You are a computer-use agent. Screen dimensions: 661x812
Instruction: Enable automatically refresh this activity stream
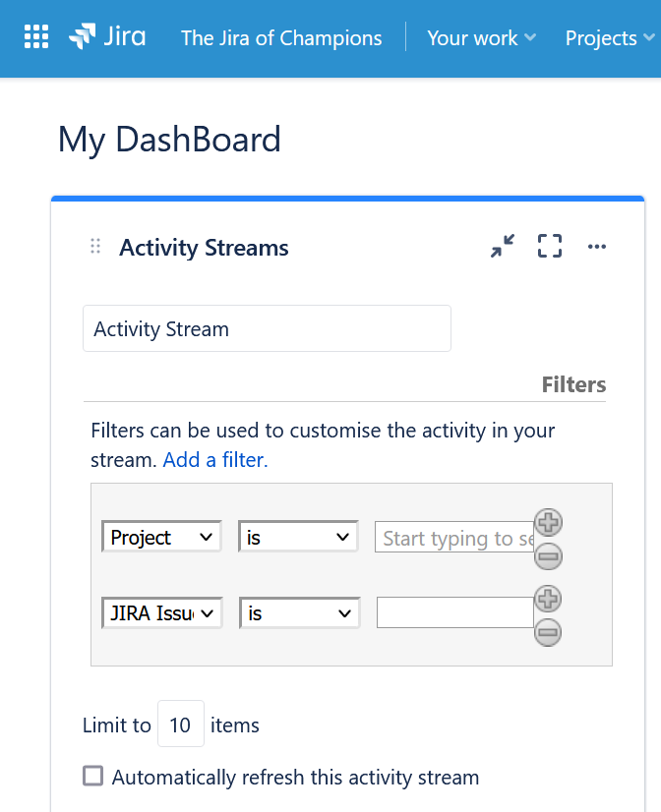coord(93,777)
